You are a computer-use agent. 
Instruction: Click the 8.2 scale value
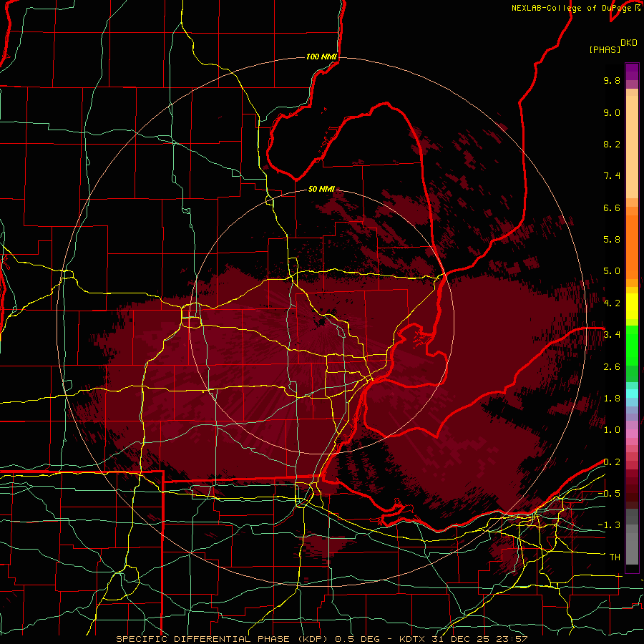click(x=612, y=144)
